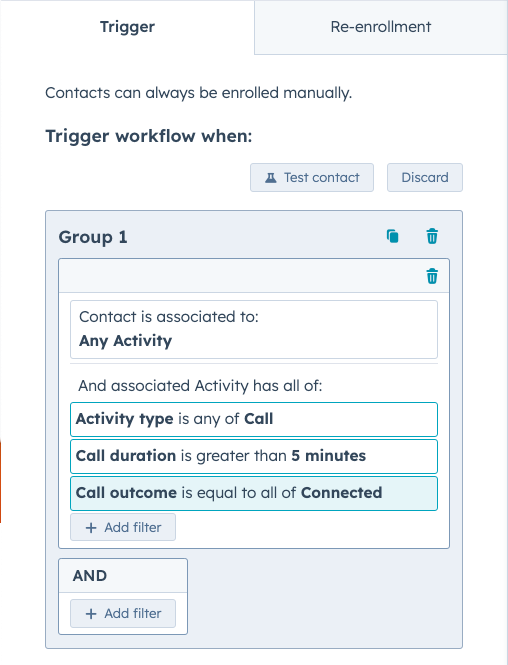Add filter inside the AND box
Image resolution: width=508 pixels, height=665 pixels.
pyautogui.click(x=123, y=613)
